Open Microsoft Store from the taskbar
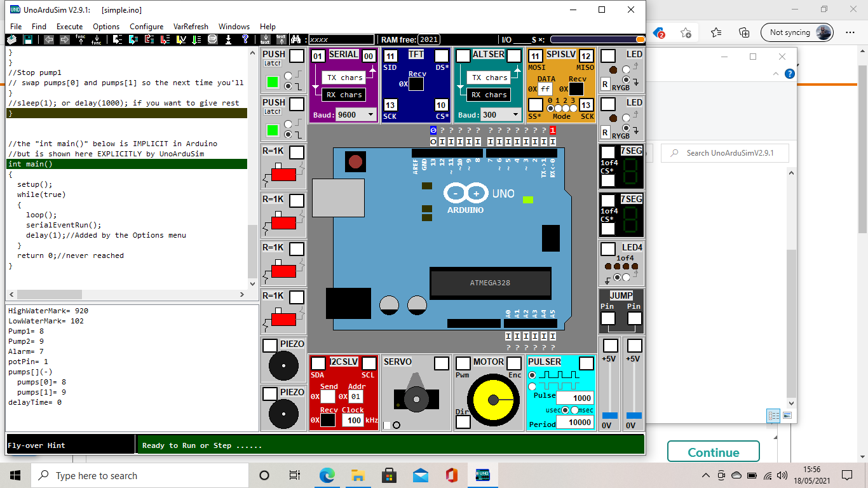Image resolution: width=868 pixels, height=488 pixels. click(390, 475)
